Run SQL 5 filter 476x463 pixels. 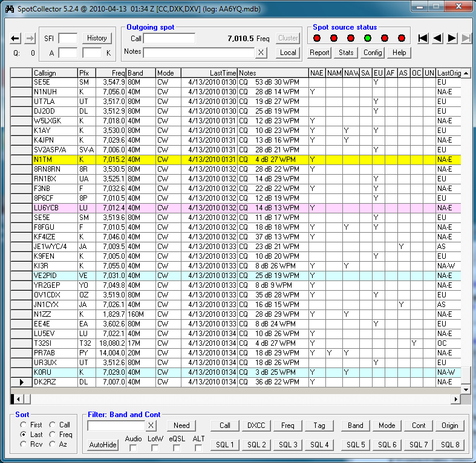point(356,445)
